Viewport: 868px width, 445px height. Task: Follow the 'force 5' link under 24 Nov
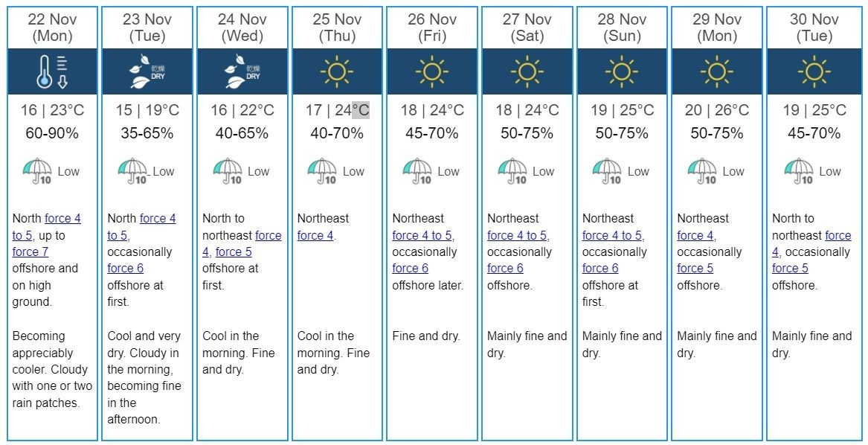coord(234,252)
